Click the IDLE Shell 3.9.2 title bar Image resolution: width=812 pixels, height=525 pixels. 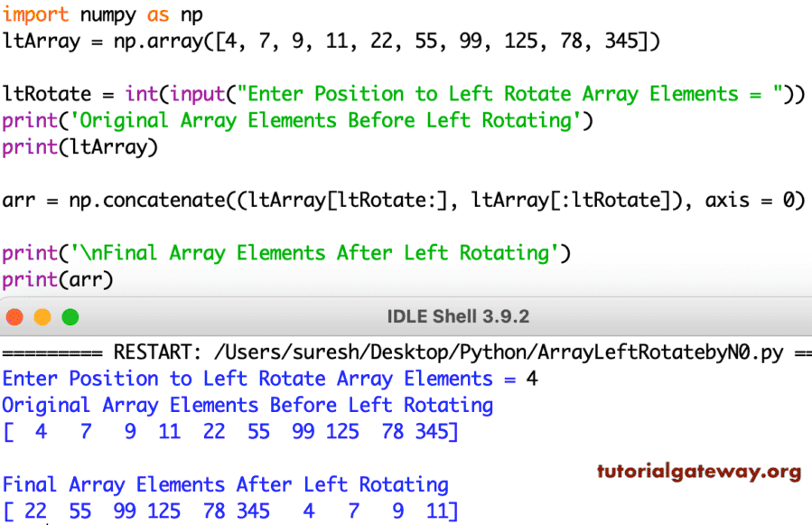pyautogui.click(x=458, y=316)
